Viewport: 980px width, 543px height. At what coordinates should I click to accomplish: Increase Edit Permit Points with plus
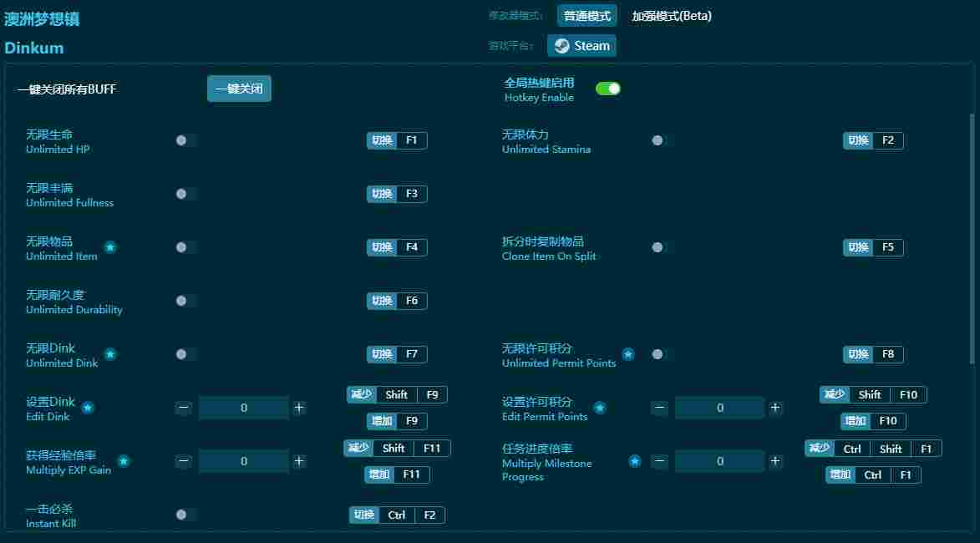coord(775,408)
